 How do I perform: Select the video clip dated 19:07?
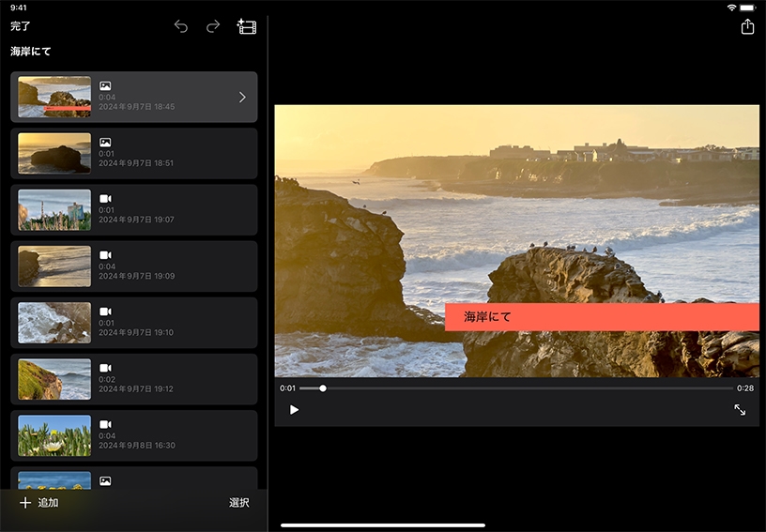point(133,209)
